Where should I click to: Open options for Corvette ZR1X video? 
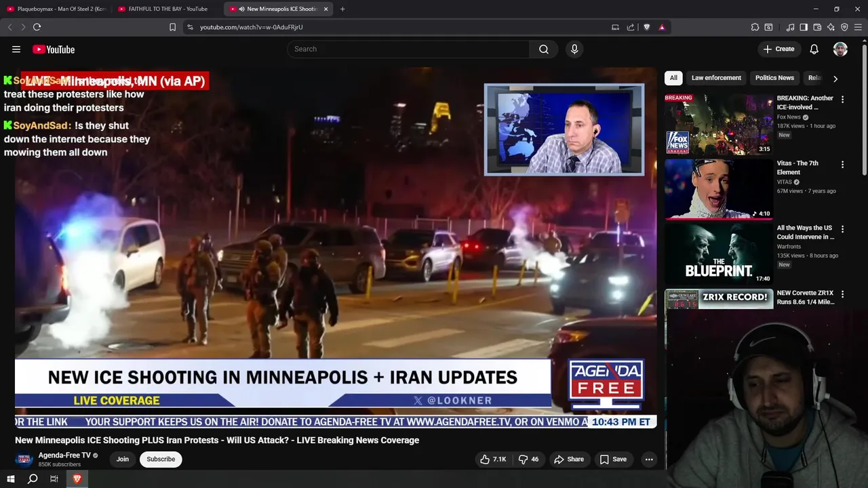[842, 294]
